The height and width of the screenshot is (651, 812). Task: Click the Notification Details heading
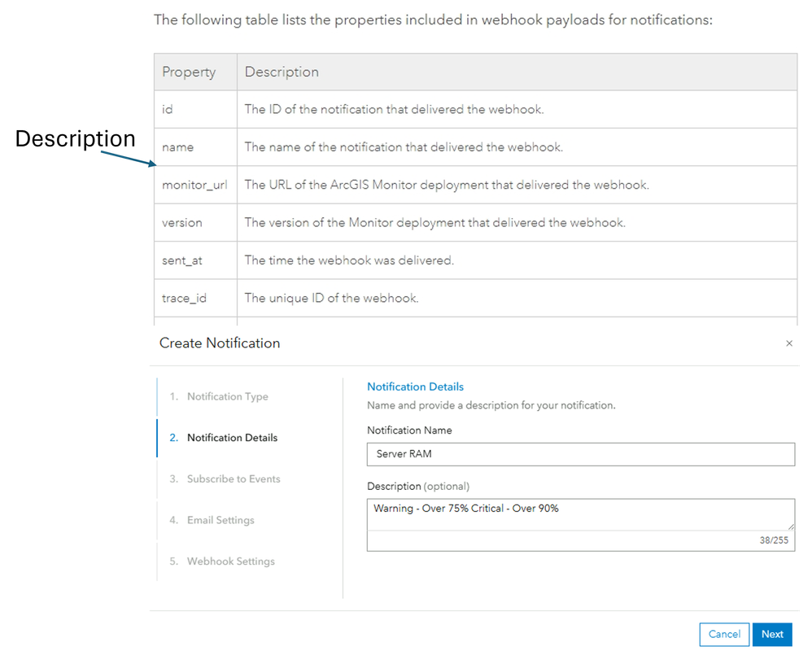pyautogui.click(x=415, y=387)
